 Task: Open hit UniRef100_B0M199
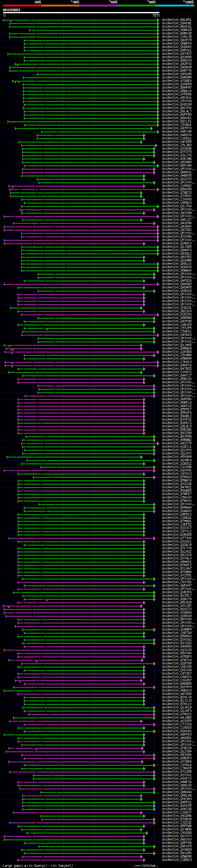pyautogui.click(x=177, y=104)
